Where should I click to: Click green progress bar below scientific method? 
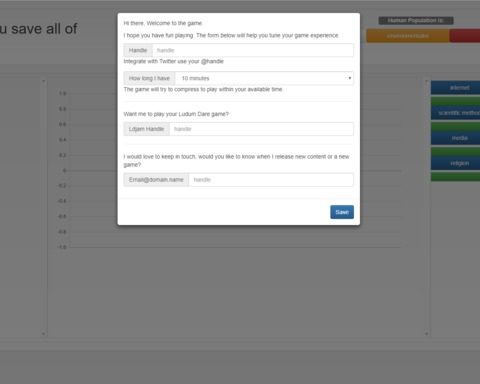tap(455, 126)
